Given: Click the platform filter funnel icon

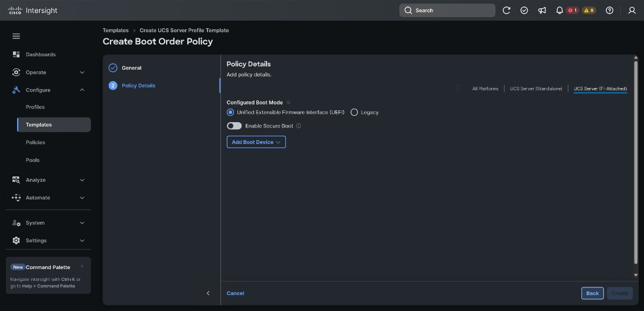Looking at the screenshot, I should pyautogui.click(x=457, y=88).
